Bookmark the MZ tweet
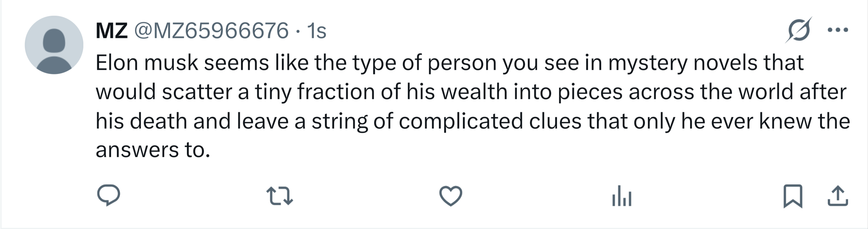This screenshot has height=229, width=868. (x=792, y=196)
